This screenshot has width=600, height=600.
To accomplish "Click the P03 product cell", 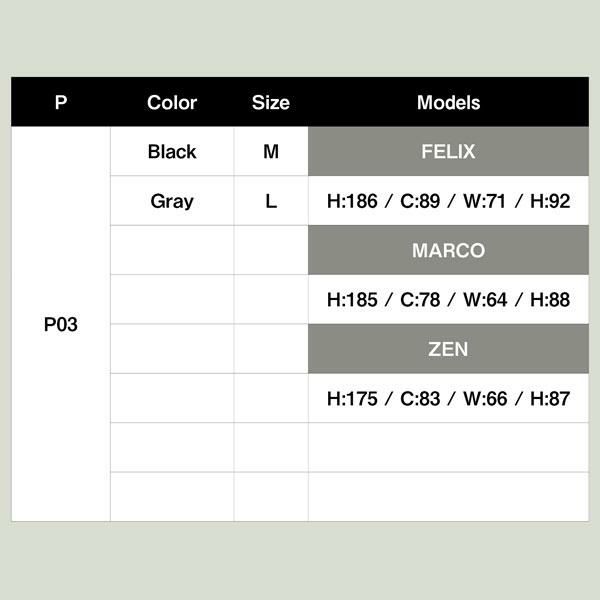I will tap(61, 325).
